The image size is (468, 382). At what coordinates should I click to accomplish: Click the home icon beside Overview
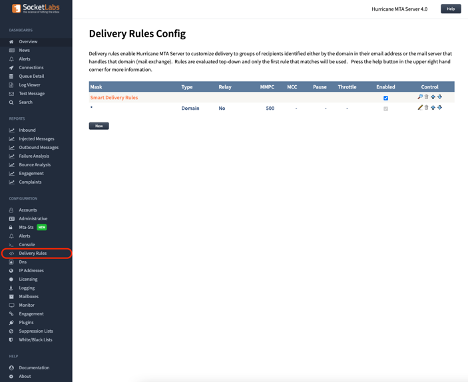11,42
